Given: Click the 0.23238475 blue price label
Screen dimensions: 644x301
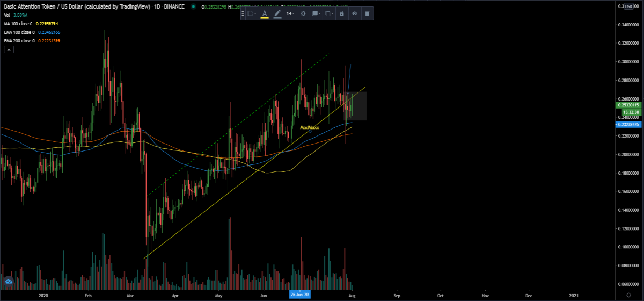Looking at the screenshot, I should tap(628, 124).
